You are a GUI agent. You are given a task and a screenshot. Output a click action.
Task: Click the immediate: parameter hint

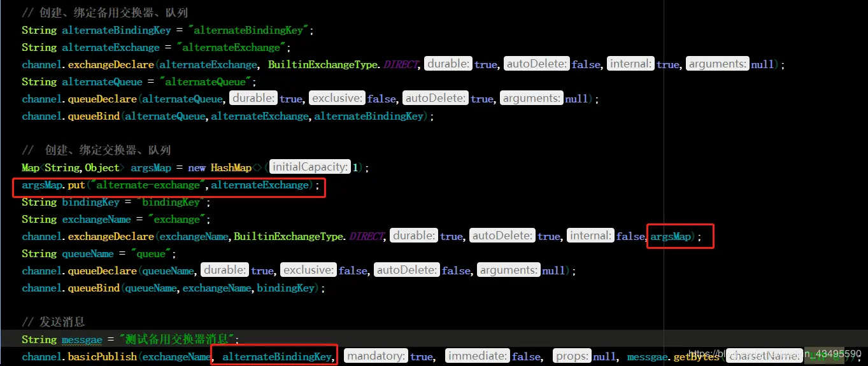478,356
